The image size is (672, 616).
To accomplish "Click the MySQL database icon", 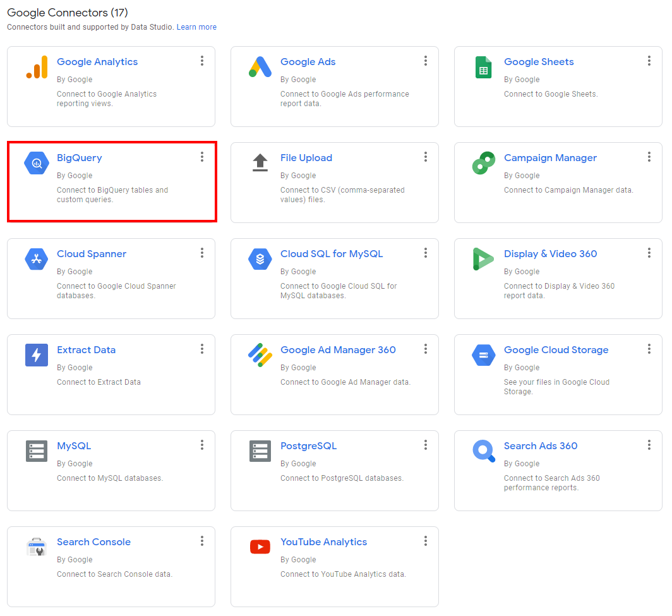I will point(37,451).
